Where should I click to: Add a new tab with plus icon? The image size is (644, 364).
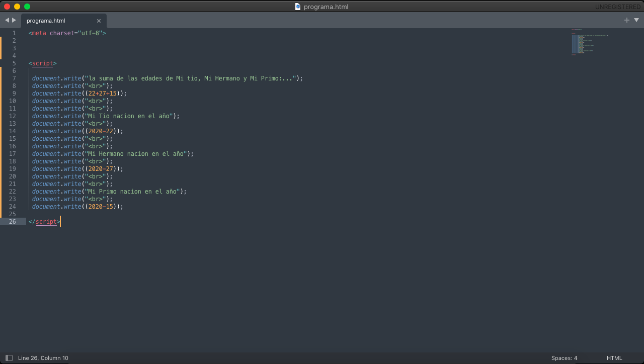(x=627, y=20)
